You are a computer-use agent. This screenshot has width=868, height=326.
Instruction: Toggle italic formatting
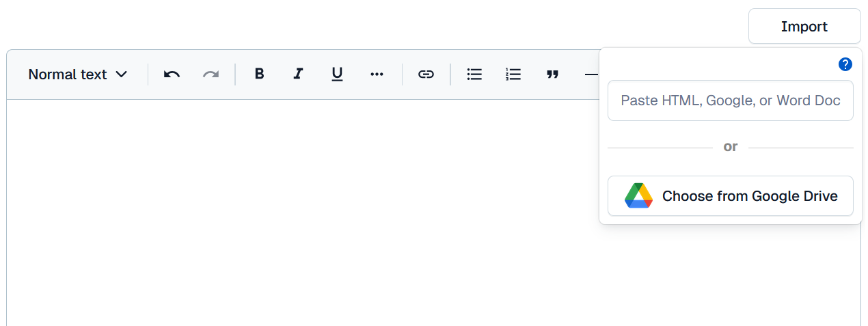pyautogui.click(x=298, y=74)
